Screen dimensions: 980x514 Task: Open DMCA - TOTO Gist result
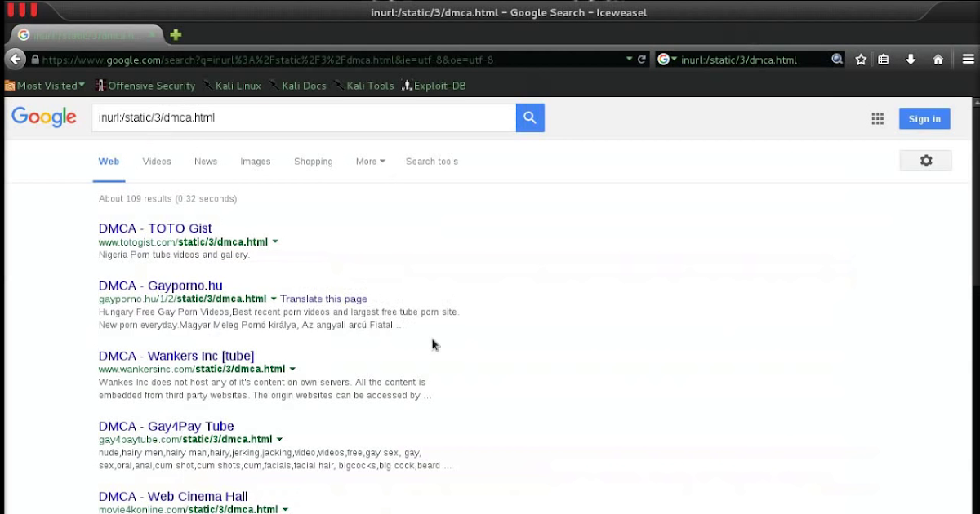pos(155,228)
